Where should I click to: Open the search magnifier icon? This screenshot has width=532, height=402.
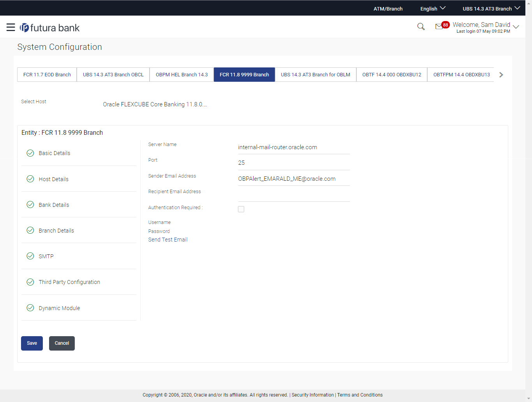click(x=421, y=26)
